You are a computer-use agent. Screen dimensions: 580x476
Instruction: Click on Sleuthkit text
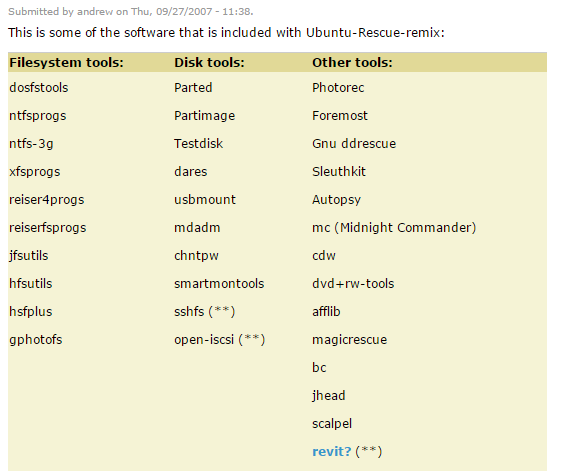tap(339, 172)
